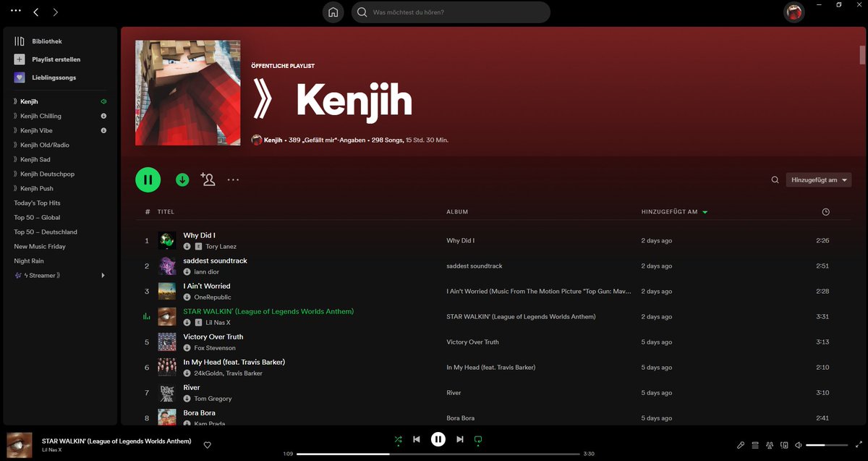The width and height of the screenshot is (868, 461).
Task: Pause playback in bottom player bar
Action: [438, 439]
